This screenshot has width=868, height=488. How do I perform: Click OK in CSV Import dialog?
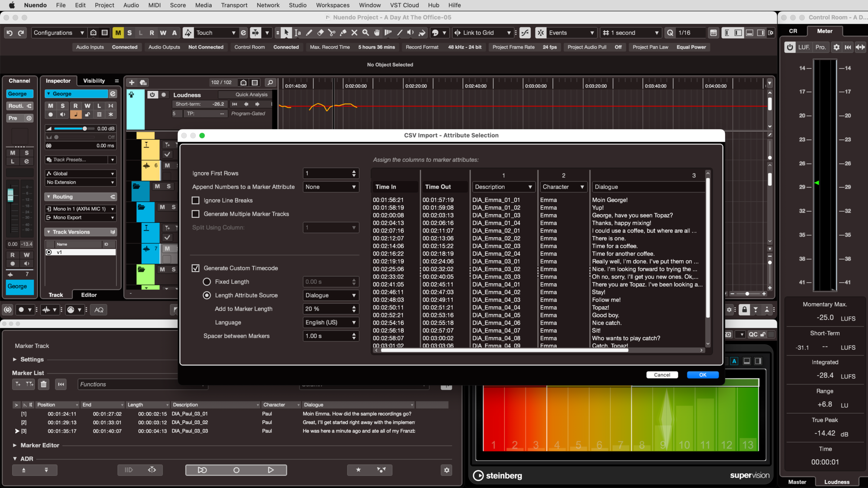[702, 375]
